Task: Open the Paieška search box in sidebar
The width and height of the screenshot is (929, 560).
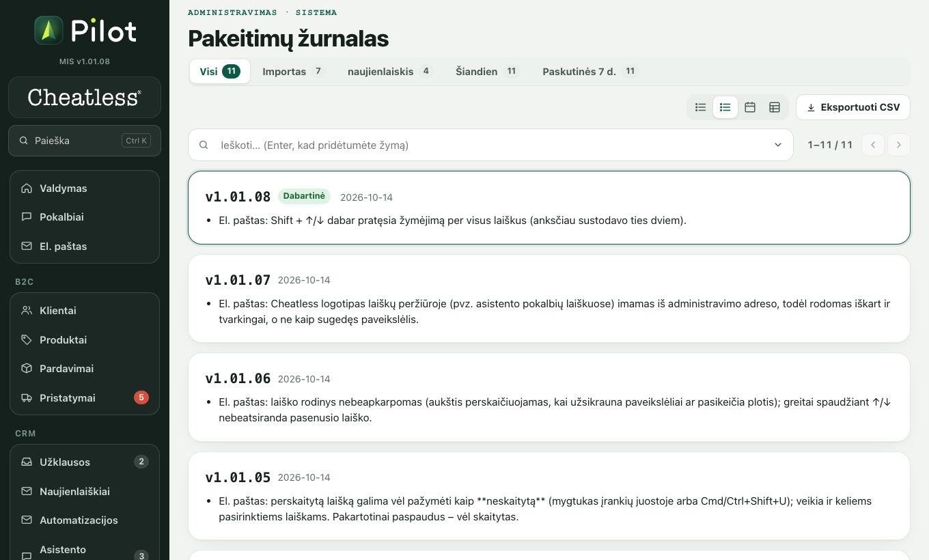Action: (85, 141)
